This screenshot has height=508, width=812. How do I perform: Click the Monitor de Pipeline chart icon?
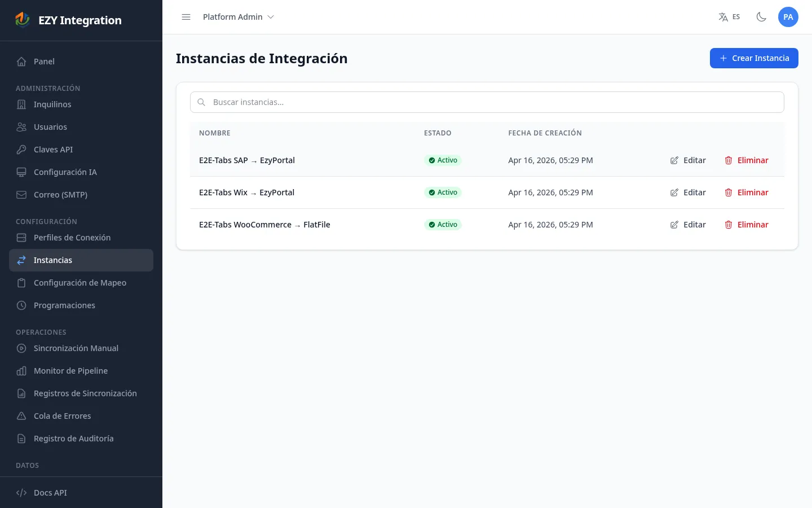(21, 371)
